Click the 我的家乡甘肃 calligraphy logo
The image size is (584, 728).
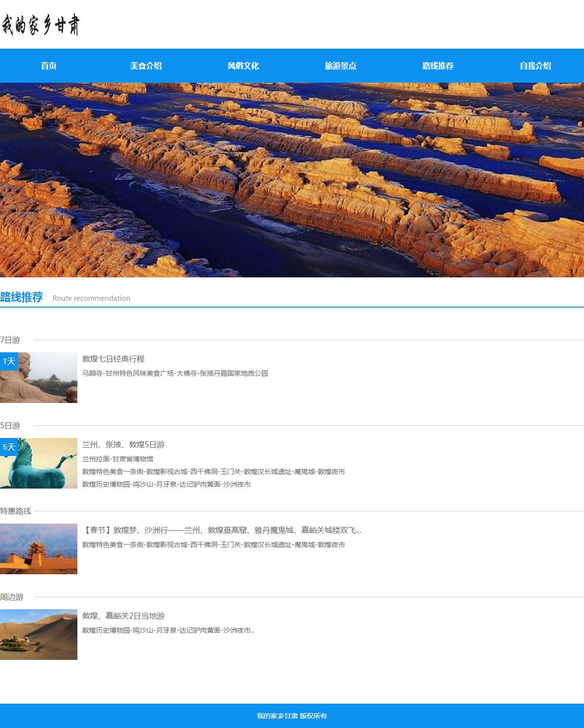40,24
